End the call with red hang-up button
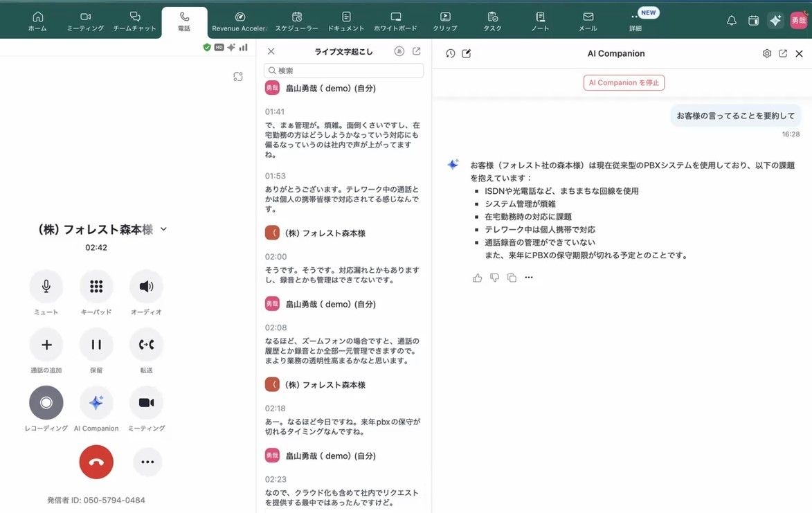Image resolution: width=812 pixels, height=513 pixels. click(96, 462)
